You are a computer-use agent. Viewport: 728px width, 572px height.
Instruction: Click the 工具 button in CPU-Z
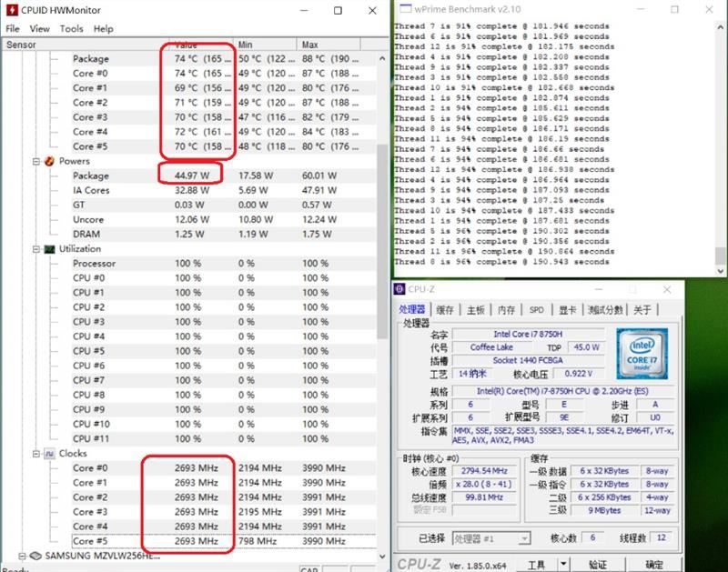coord(536,564)
